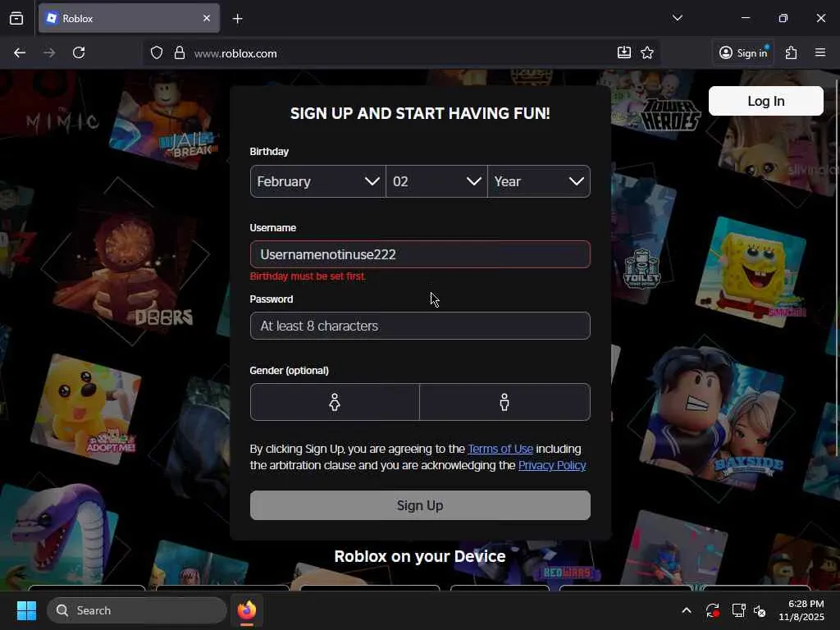The height and width of the screenshot is (630, 840).
Task: Open the Privacy Policy link
Action: point(552,466)
